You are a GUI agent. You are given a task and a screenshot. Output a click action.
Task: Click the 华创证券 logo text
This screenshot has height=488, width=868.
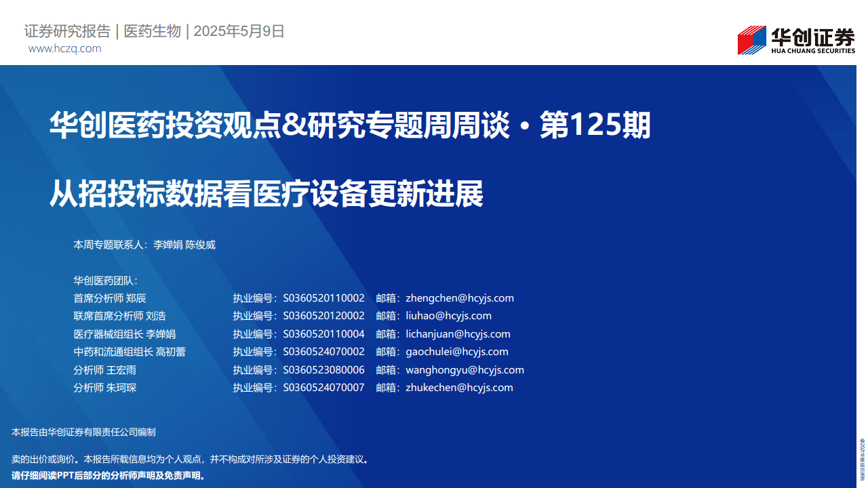pos(813,36)
